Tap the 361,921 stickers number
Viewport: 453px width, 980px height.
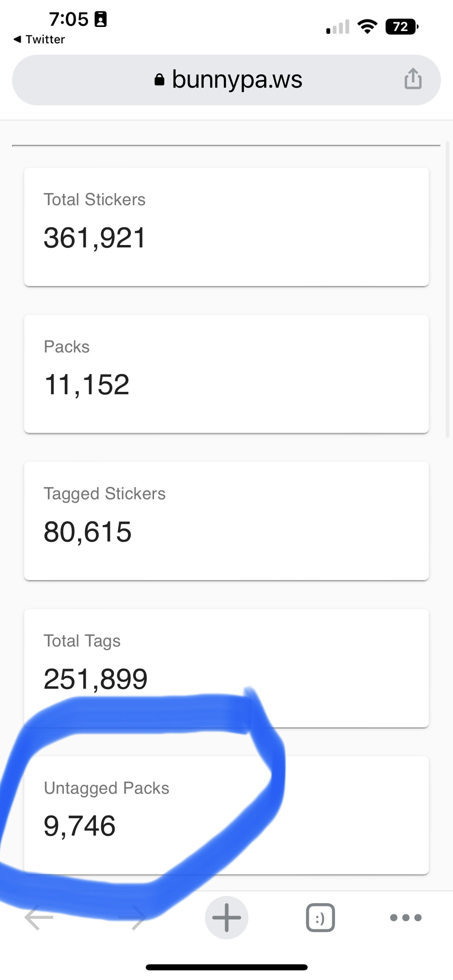[x=94, y=238]
